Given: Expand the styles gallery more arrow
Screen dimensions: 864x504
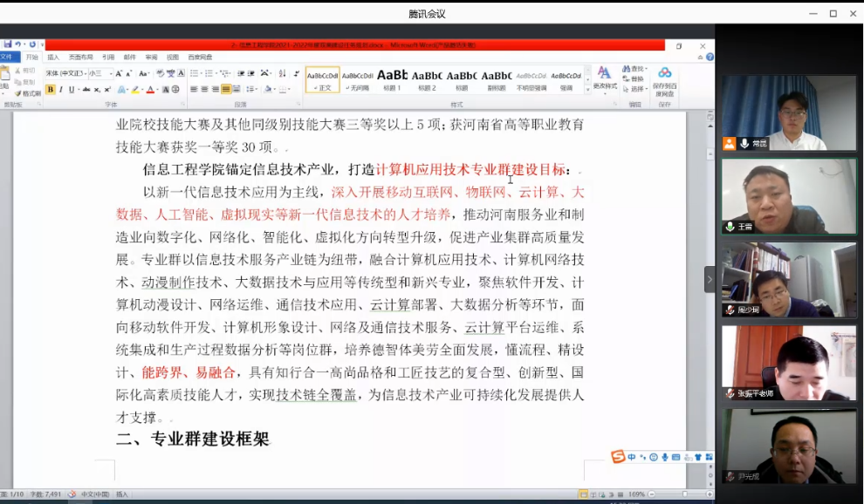Looking at the screenshot, I should click(586, 88).
